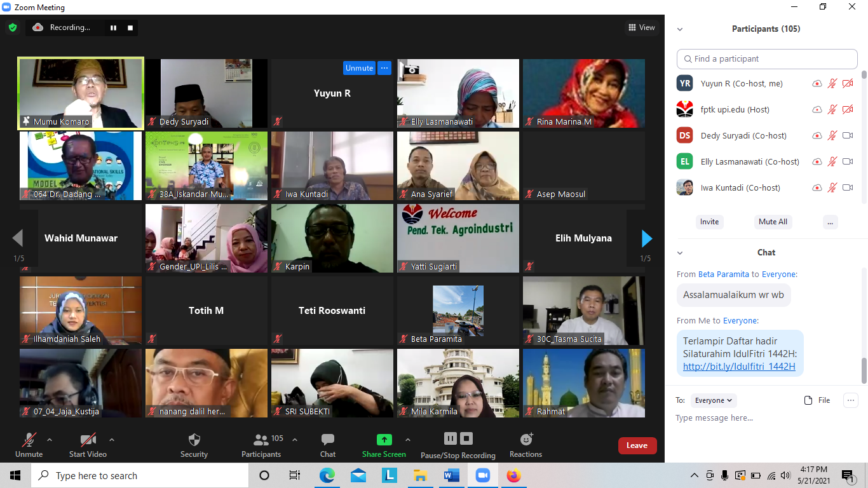Stop the recording in top bar
This screenshot has height=488, width=868.
point(130,27)
